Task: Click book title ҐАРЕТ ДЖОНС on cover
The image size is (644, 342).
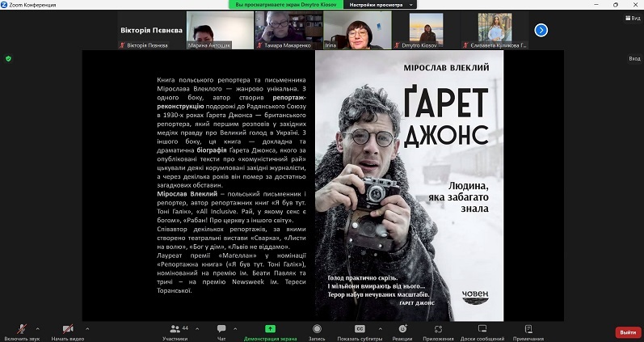Action: pyautogui.click(x=446, y=117)
